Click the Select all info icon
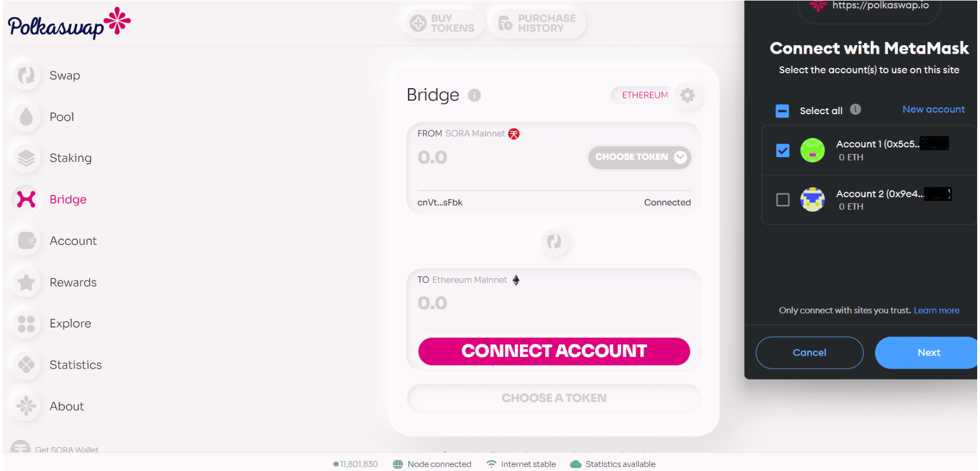The width and height of the screenshot is (980, 471). (855, 110)
